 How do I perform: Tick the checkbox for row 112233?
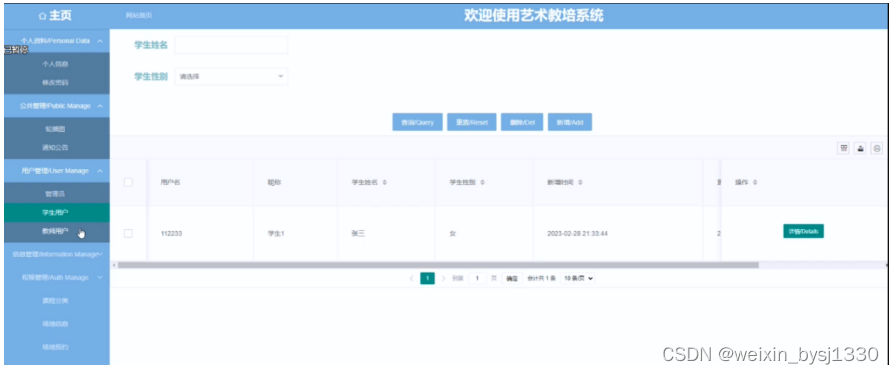(128, 233)
